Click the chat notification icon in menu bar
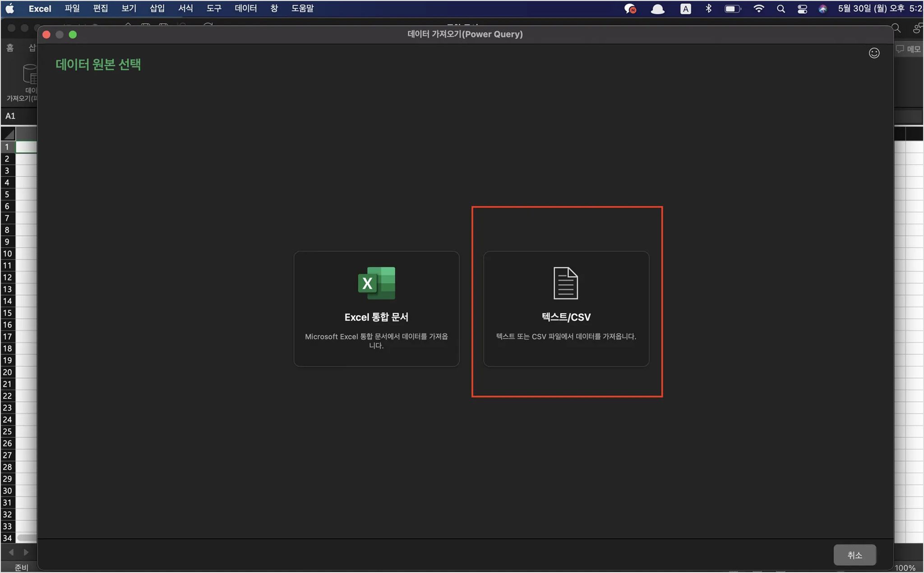This screenshot has width=924, height=573. (630, 9)
